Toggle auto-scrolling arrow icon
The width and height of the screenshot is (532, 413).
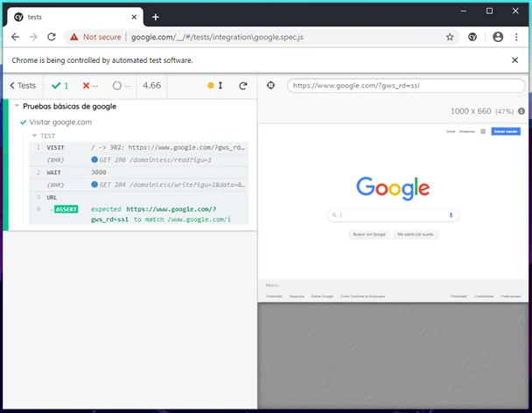pos(220,86)
